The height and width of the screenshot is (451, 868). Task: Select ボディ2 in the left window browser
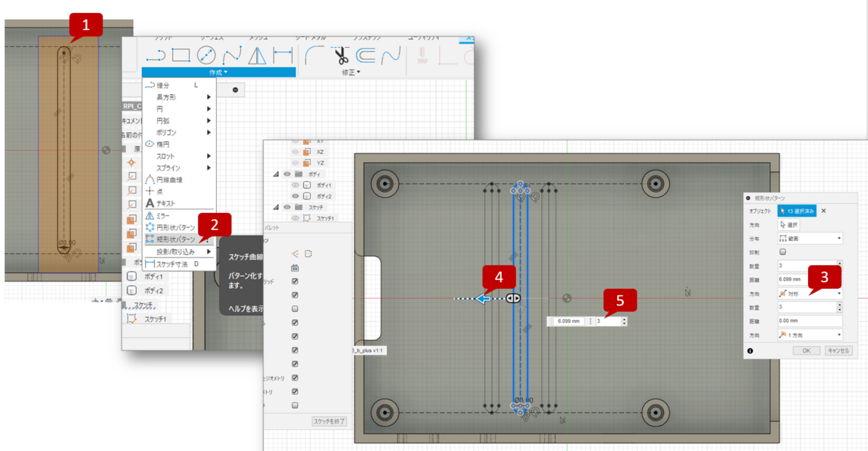click(152, 290)
